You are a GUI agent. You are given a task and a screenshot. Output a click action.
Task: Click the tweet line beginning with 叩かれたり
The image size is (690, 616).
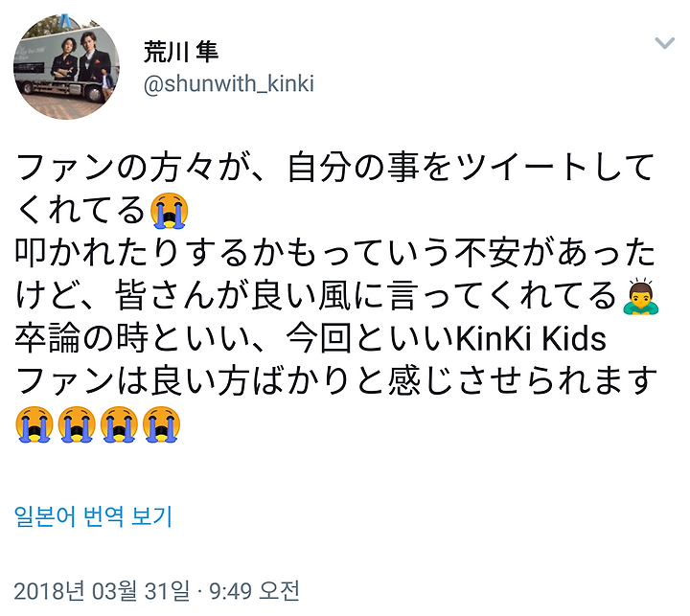click(x=335, y=253)
